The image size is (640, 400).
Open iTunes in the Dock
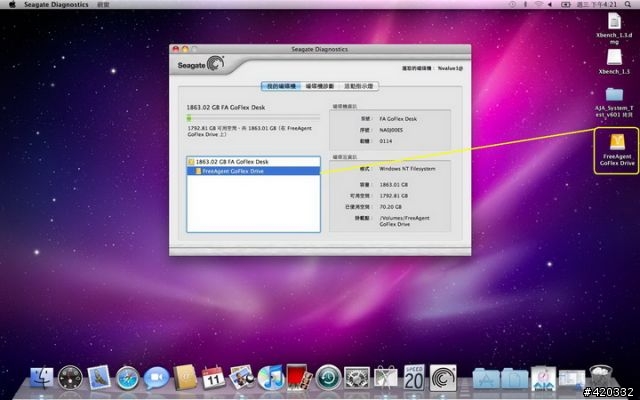click(x=271, y=377)
